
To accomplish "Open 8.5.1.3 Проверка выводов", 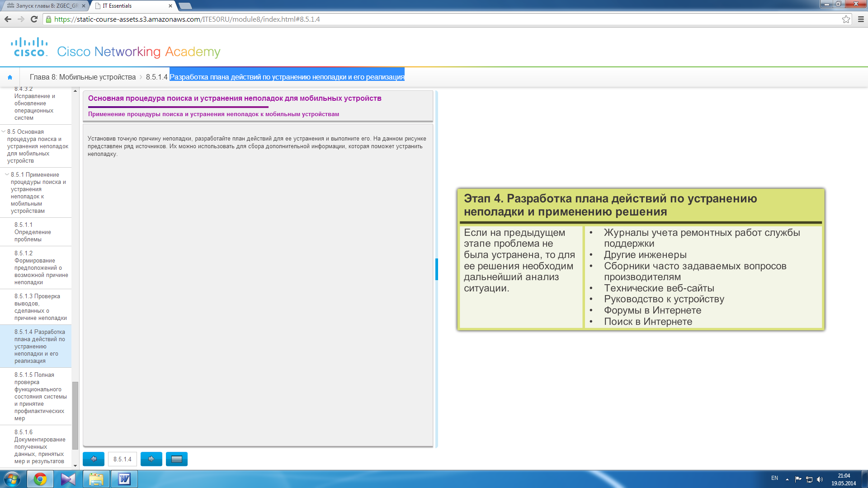I will (35, 307).
